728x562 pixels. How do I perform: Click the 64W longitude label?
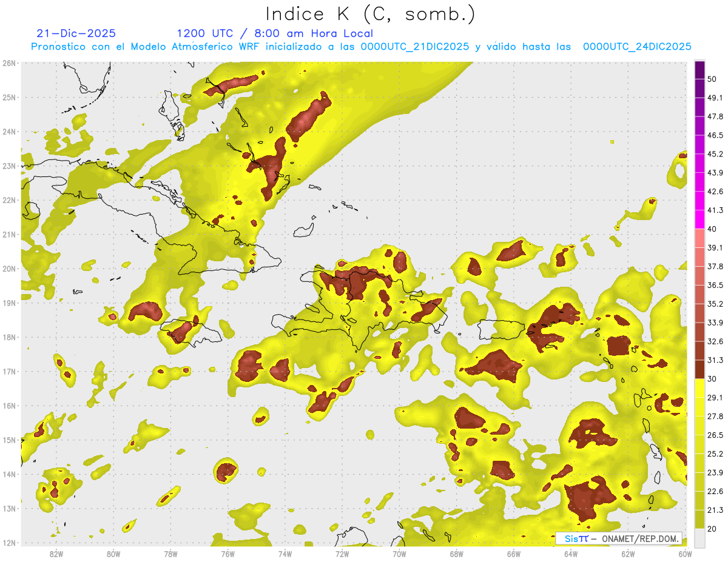pyautogui.click(x=571, y=554)
